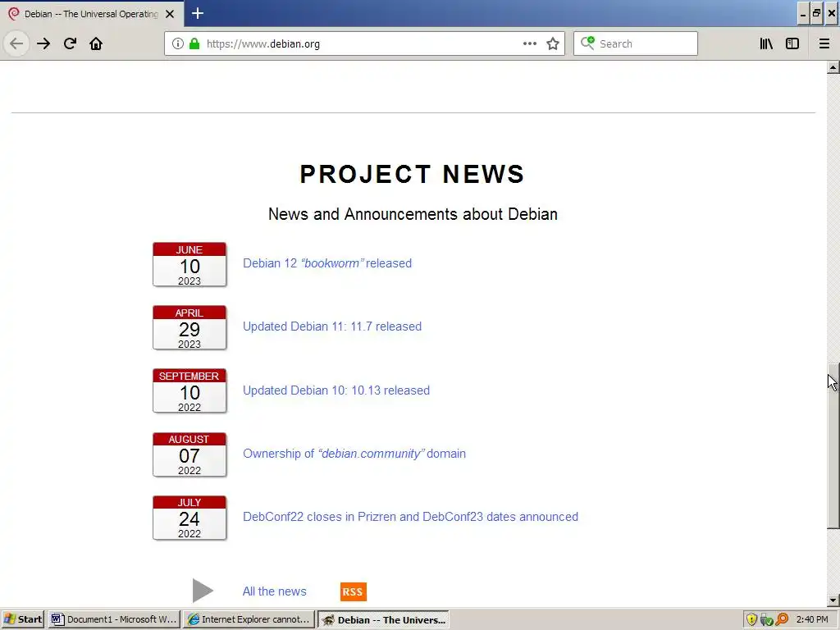Open the orange RSS feed button
This screenshot has width=840, height=630.
click(354, 591)
